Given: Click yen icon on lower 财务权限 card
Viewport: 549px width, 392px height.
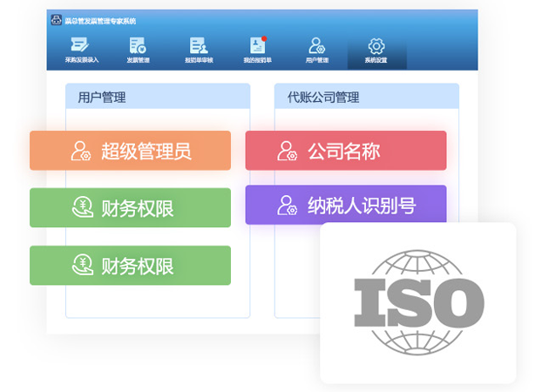Looking at the screenshot, I should click(x=81, y=265).
